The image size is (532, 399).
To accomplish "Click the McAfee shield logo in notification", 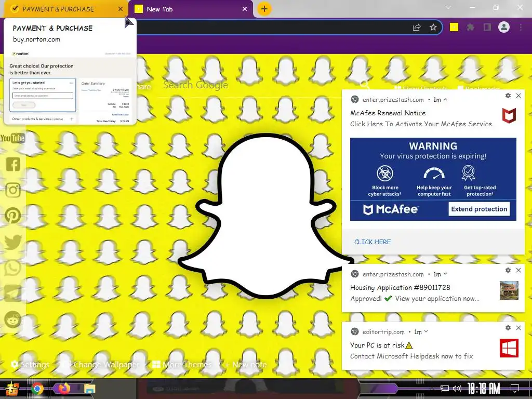I will click(x=509, y=115).
